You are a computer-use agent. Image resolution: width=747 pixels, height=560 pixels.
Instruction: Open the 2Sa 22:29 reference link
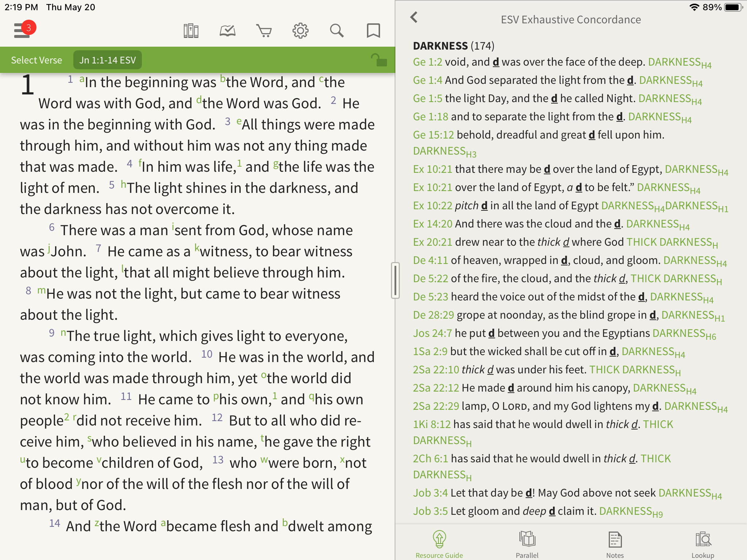click(436, 406)
